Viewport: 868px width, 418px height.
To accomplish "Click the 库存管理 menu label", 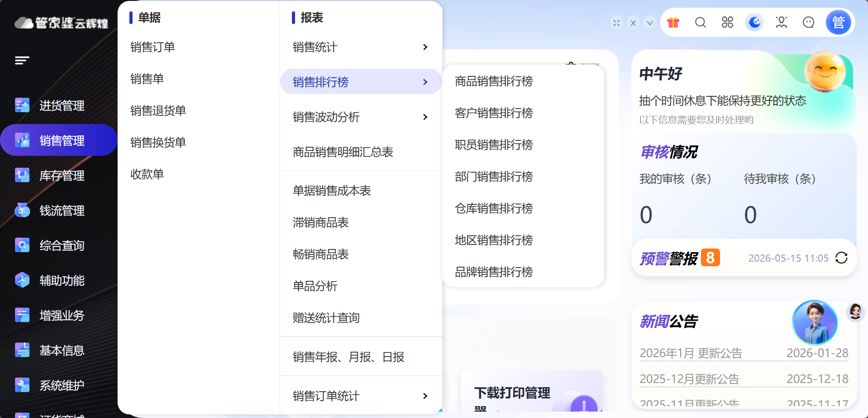I will coord(62,176).
